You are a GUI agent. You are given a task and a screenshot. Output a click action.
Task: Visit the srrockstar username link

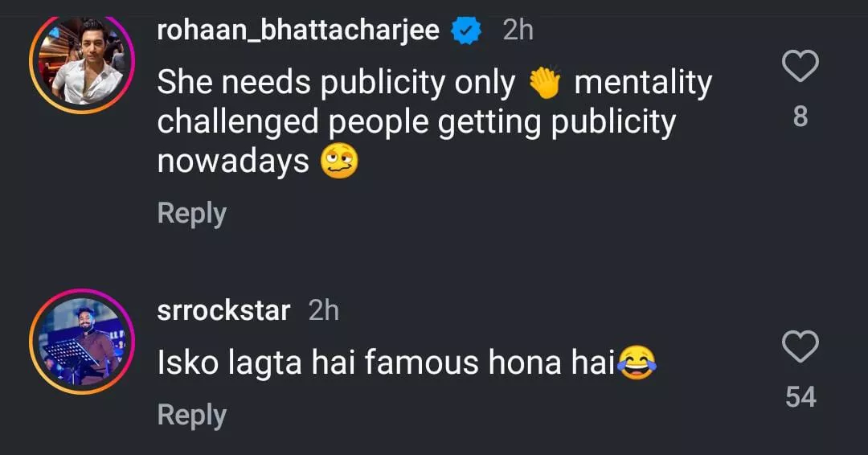[x=223, y=310]
